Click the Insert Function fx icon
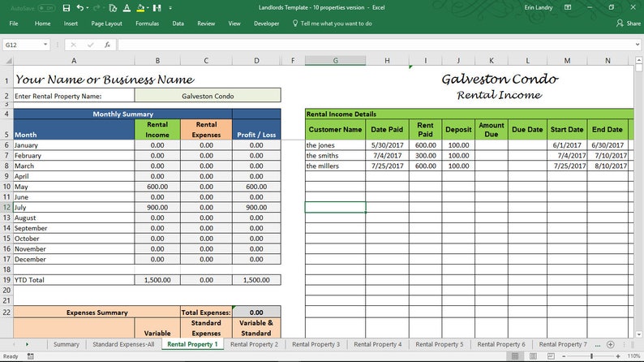The image size is (644, 362). (x=108, y=45)
